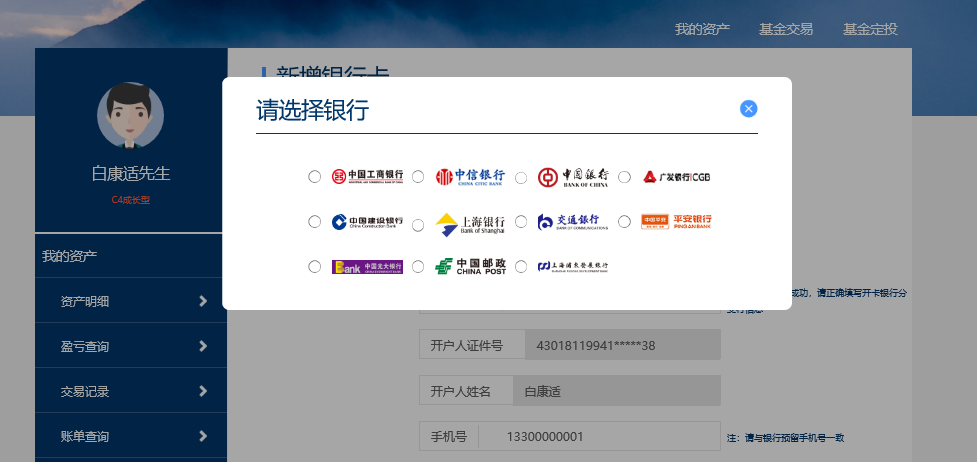This screenshot has height=462, width=977.
Task: Expand the 资产明细 chevron arrow
Action: pos(203,301)
